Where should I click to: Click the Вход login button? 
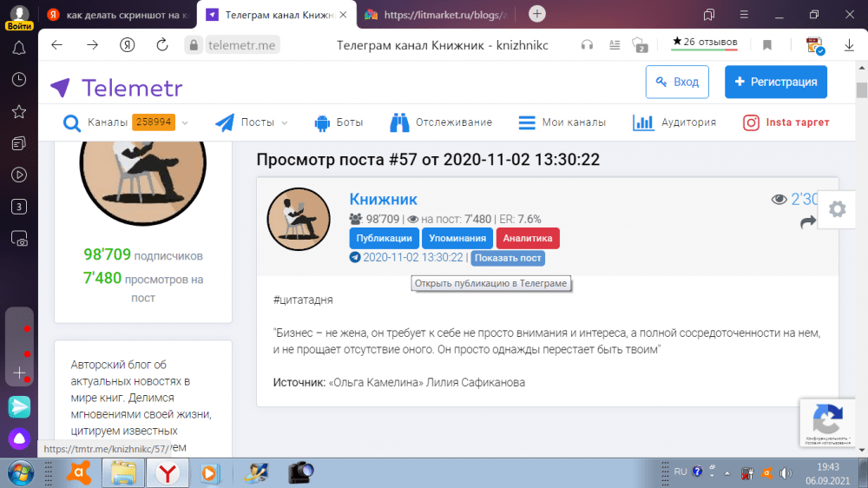point(677,82)
